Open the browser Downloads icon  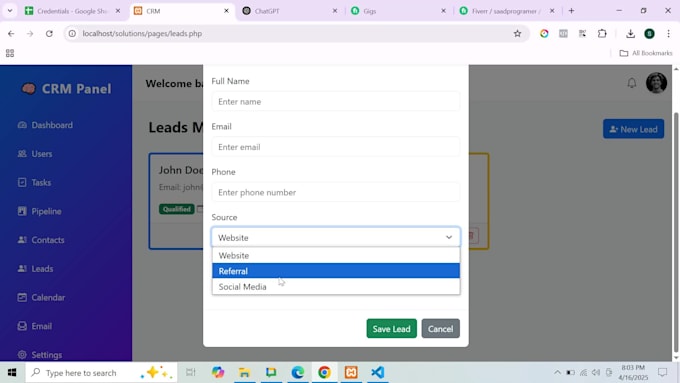click(x=631, y=33)
